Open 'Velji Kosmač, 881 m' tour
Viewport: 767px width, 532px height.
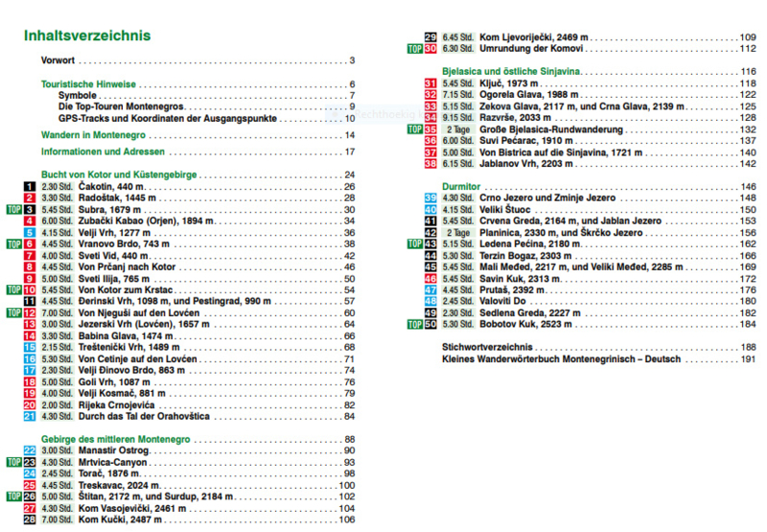[x=122, y=393]
